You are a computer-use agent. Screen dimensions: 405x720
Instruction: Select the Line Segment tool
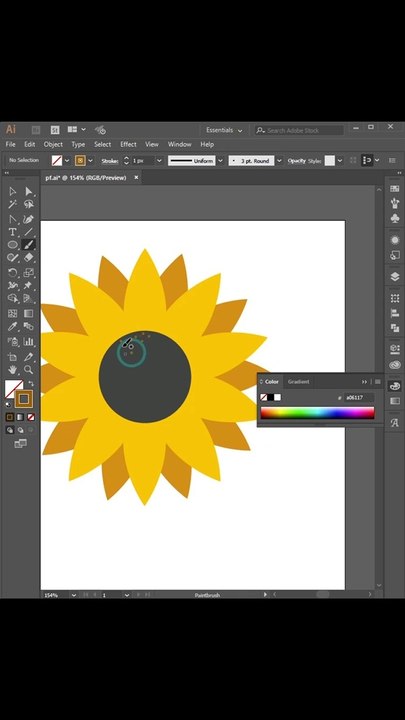click(28, 232)
